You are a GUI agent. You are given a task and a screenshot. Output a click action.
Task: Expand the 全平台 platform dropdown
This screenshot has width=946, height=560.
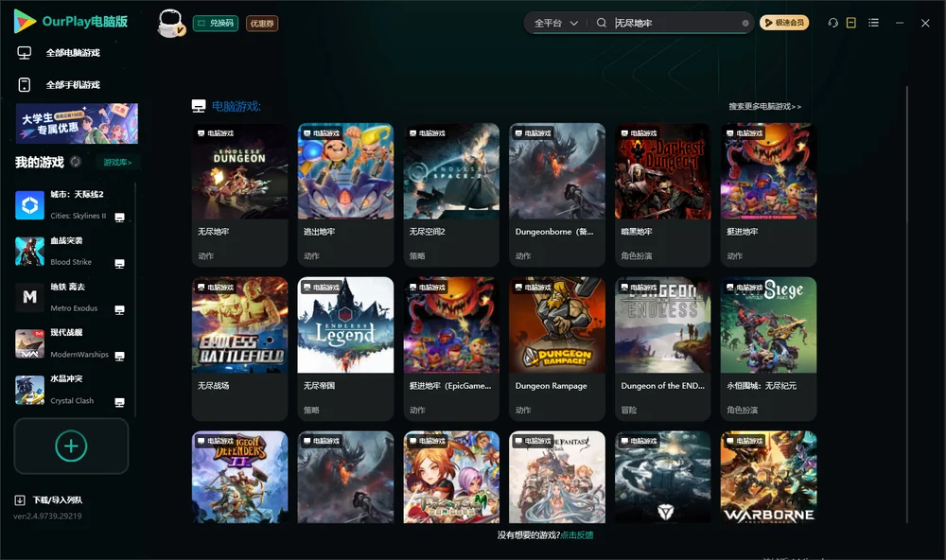[x=555, y=23]
